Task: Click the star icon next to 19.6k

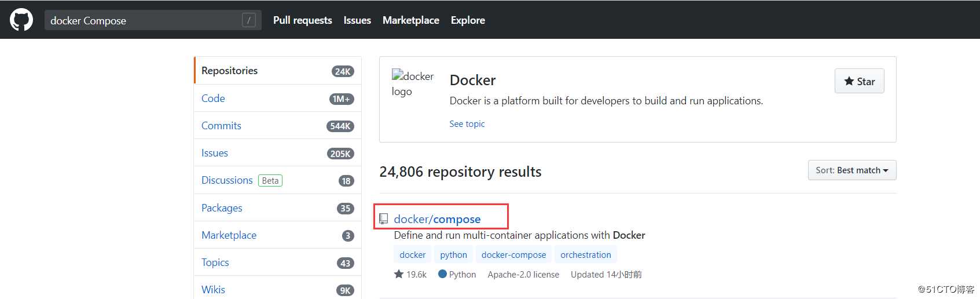Action: [x=399, y=274]
